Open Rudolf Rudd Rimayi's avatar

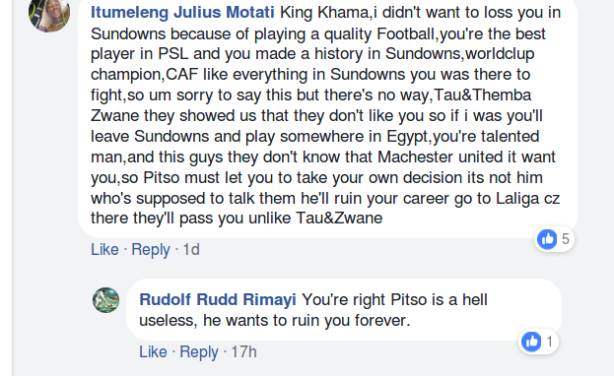coord(106,300)
